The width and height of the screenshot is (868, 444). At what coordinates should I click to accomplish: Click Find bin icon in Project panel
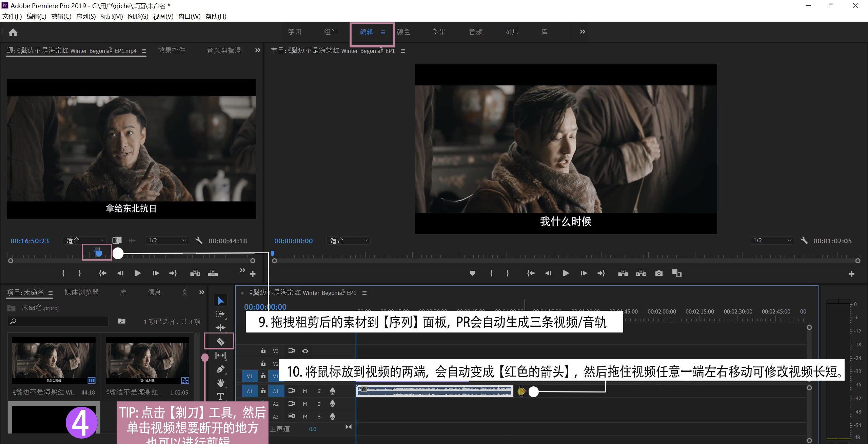pyautogui.click(x=122, y=321)
